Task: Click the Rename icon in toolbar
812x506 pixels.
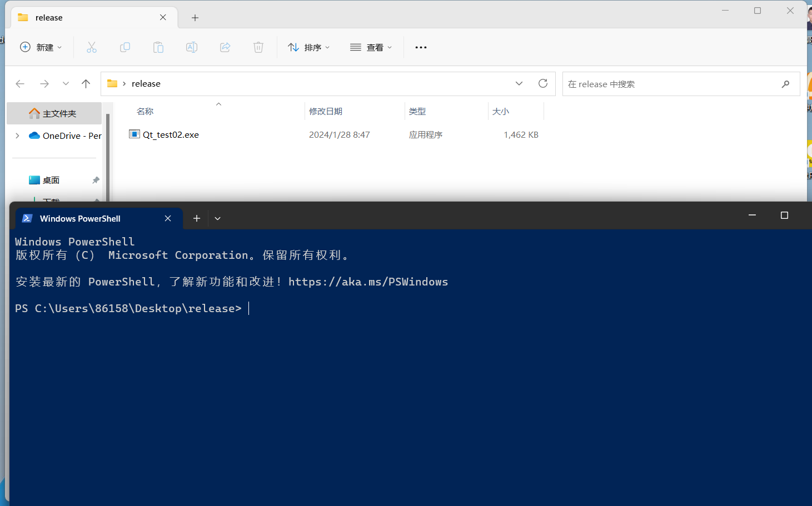Action: click(x=192, y=47)
